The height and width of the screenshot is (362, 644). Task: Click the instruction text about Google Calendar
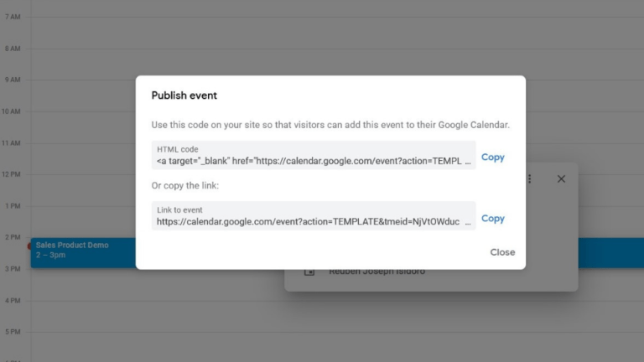click(330, 125)
